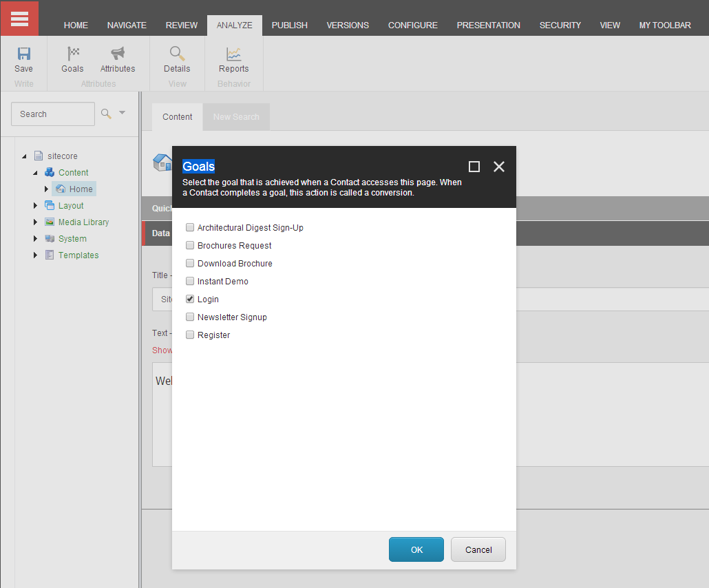Open the Presentation ribbon tab
Viewport: 709px width, 588px height.
coord(488,25)
